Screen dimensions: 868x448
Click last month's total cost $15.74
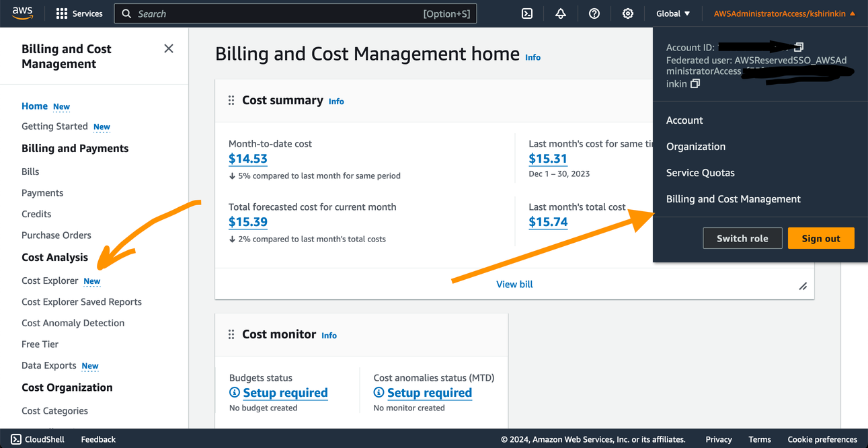point(548,222)
